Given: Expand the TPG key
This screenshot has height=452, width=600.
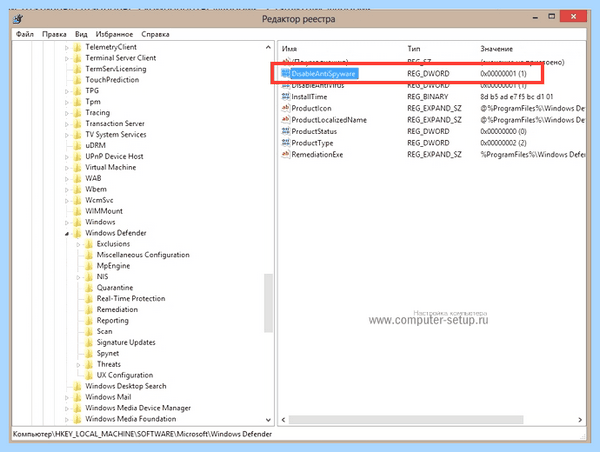Looking at the screenshot, I should click(x=67, y=91).
